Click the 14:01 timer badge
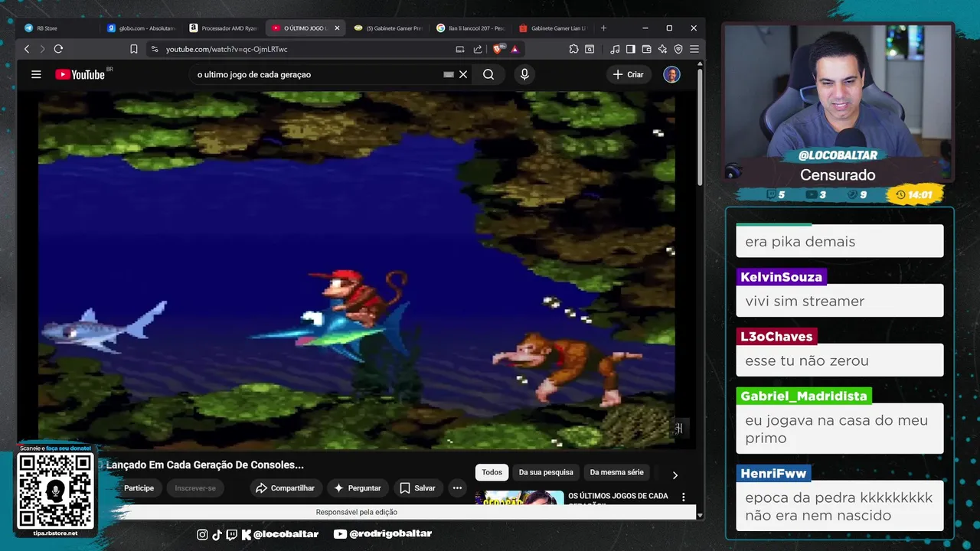 [x=914, y=194]
